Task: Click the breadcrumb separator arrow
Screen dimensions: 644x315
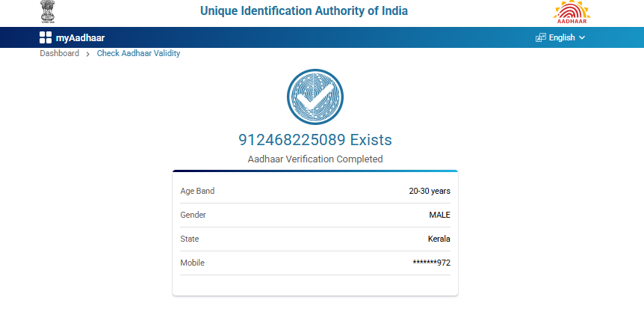Action: pos(88,54)
